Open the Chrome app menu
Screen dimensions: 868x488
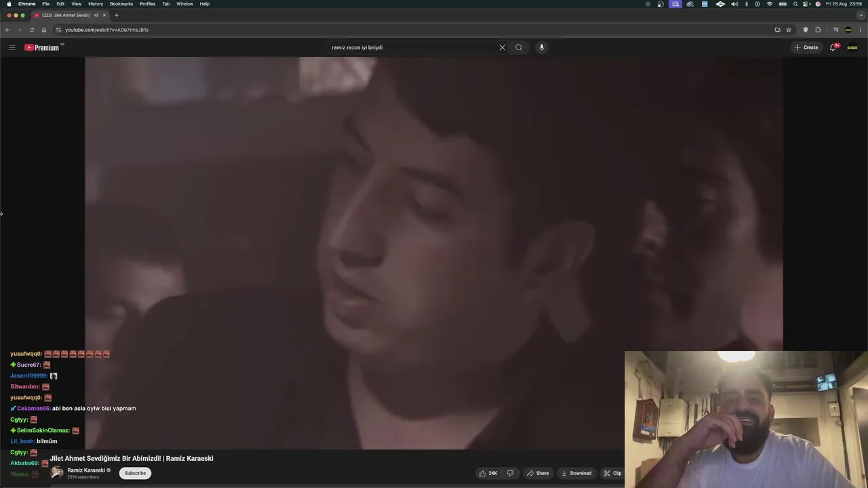27,4
